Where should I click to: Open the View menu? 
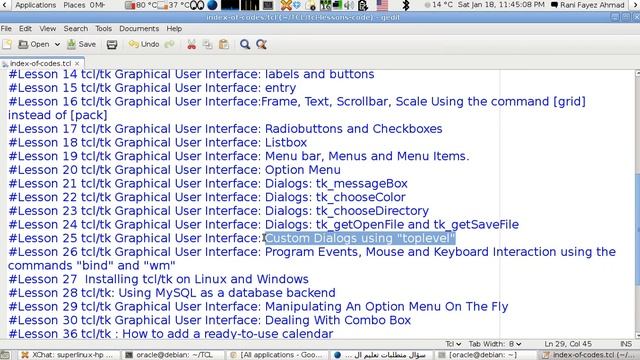coord(47,29)
